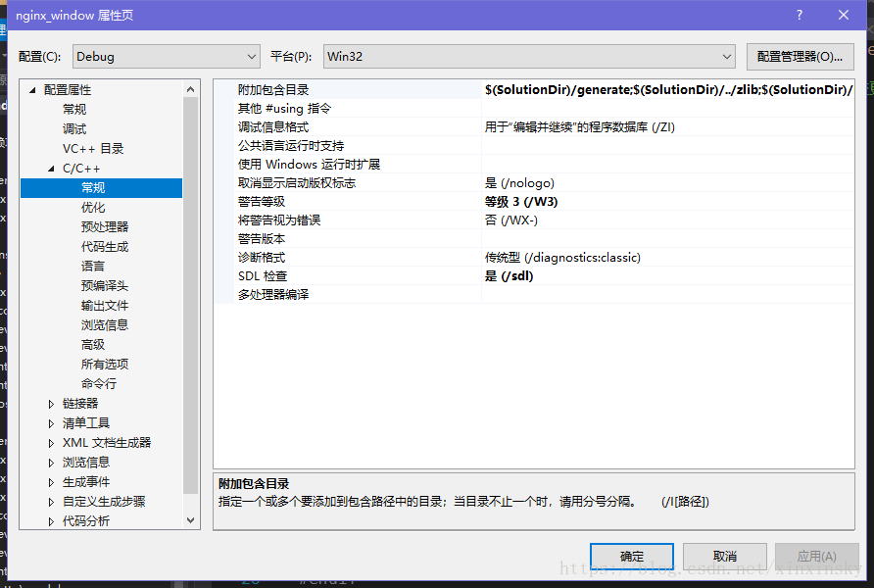The height and width of the screenshot is (588, 874).
Task: Select the 警告等级 property
Action: point(262,201)
